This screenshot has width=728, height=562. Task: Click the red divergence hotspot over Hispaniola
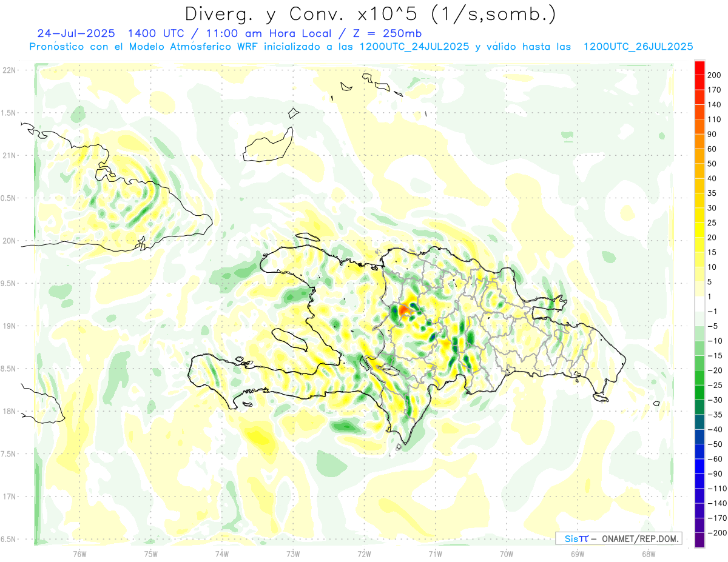pos(405,310)
